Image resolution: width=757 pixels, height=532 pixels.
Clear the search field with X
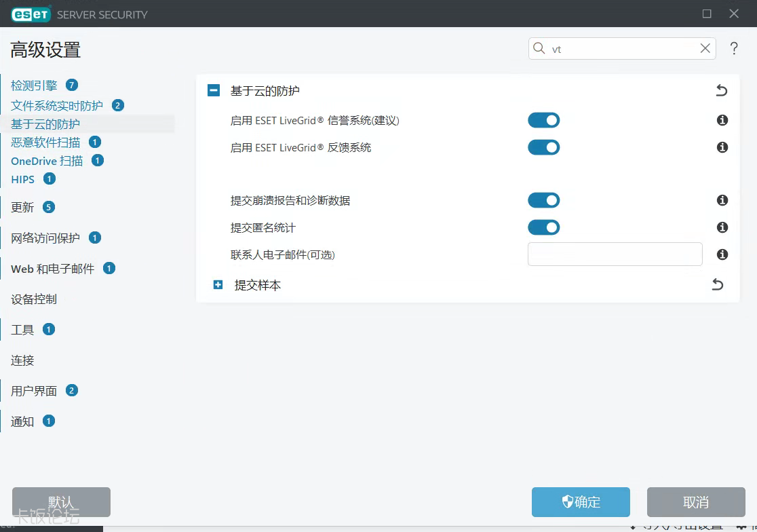pos(705,48)
